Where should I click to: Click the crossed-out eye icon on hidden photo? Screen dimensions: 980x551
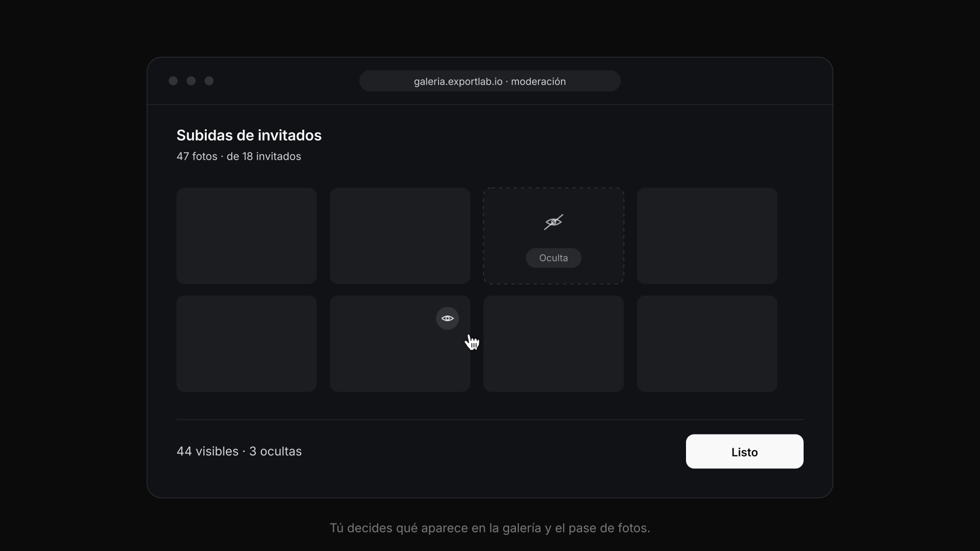tap(554, 222)
